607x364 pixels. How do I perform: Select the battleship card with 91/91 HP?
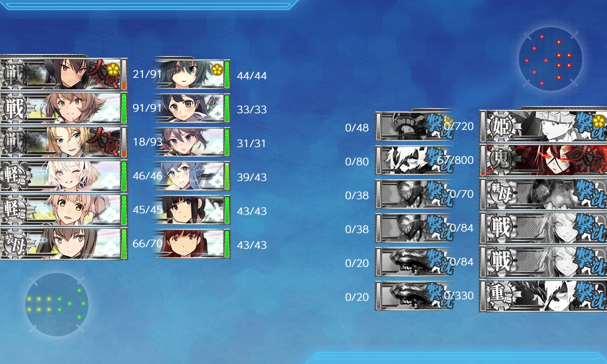pos(64,109)
